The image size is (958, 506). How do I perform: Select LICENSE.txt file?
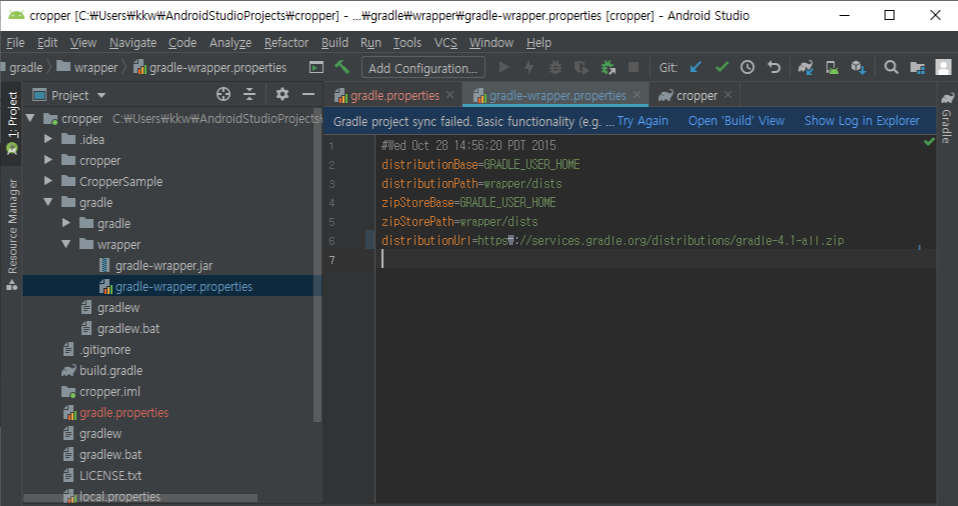point(102,475)
